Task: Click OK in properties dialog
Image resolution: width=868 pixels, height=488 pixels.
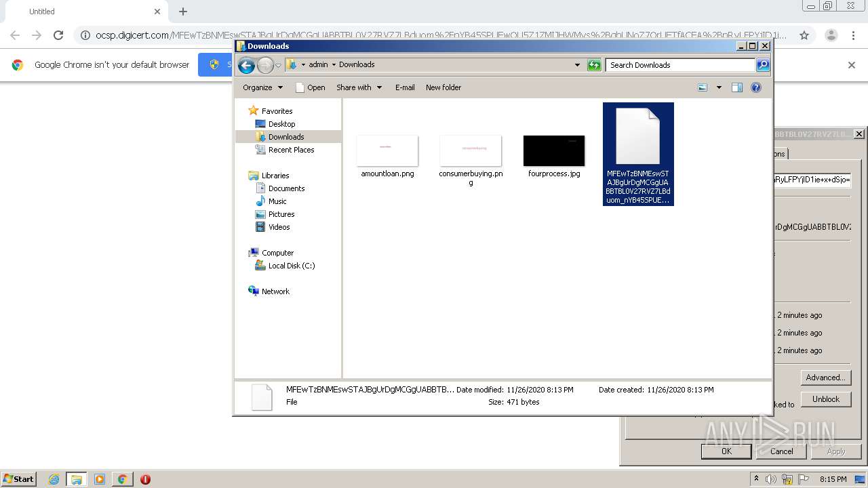Action: pyautogui.click(x=726, y=451)
